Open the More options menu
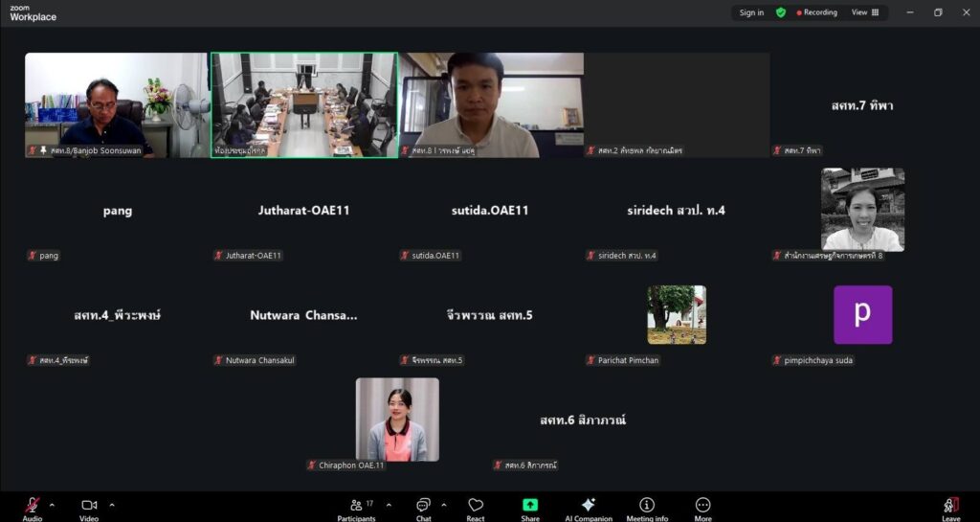980x522 pixels. click(702, 507)
